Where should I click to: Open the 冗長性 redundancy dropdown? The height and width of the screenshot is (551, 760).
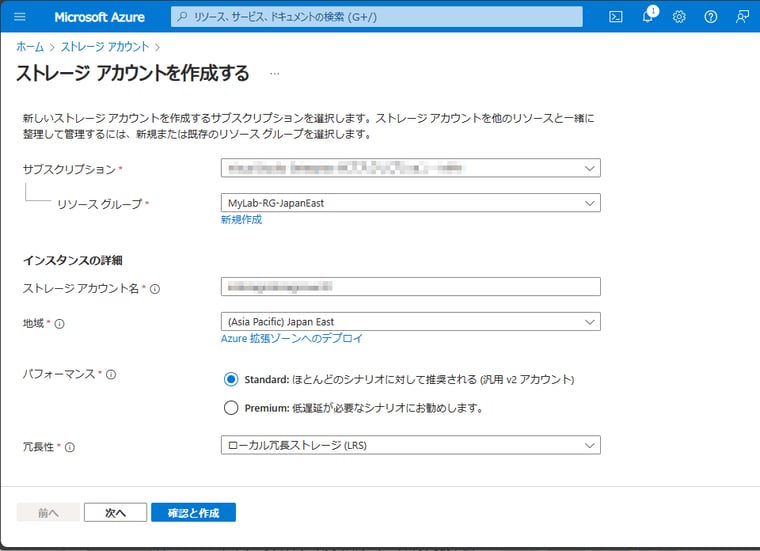pyautogui.click(x=411, y=445)
